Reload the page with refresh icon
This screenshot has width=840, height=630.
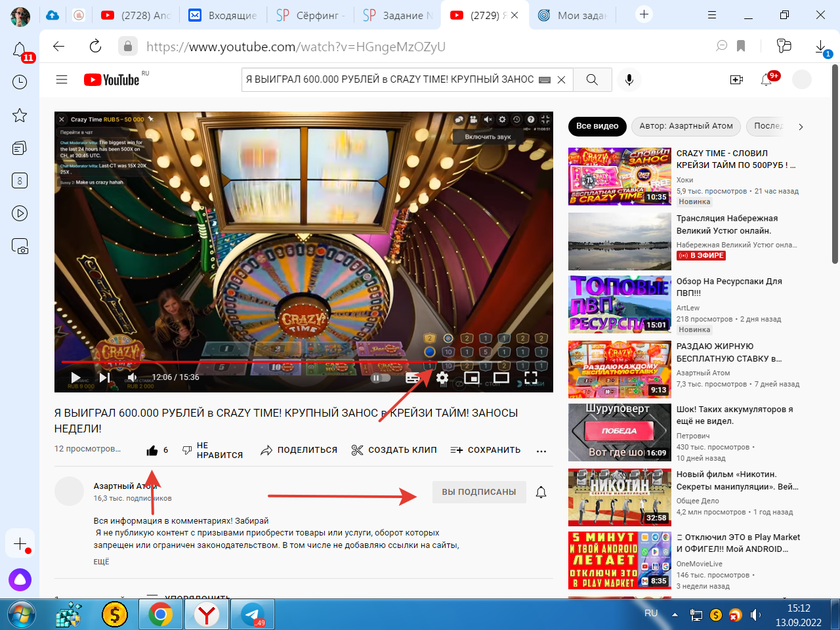pos(95,46)
